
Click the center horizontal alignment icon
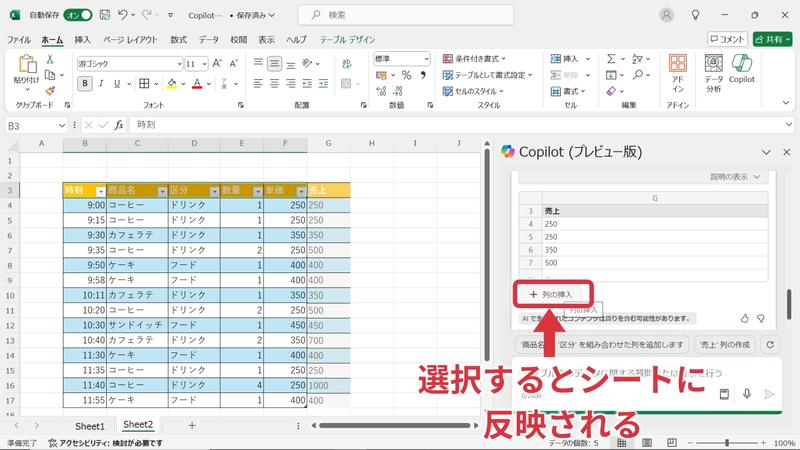click(274, 83)
